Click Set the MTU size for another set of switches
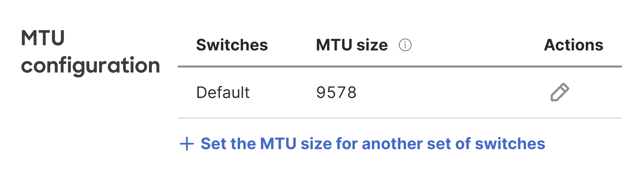This screenshot has height=178, width=644. click(x=373, y=144)
